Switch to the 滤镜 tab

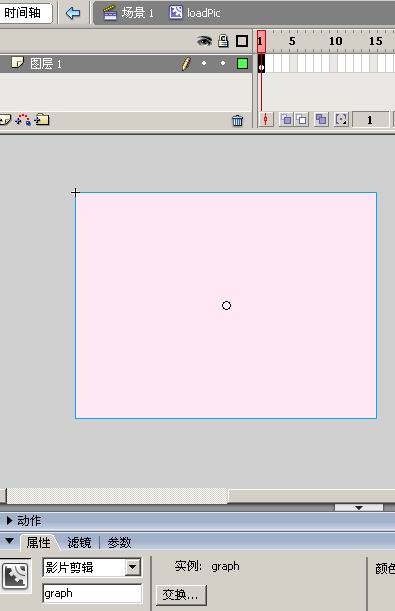[79, 542]
